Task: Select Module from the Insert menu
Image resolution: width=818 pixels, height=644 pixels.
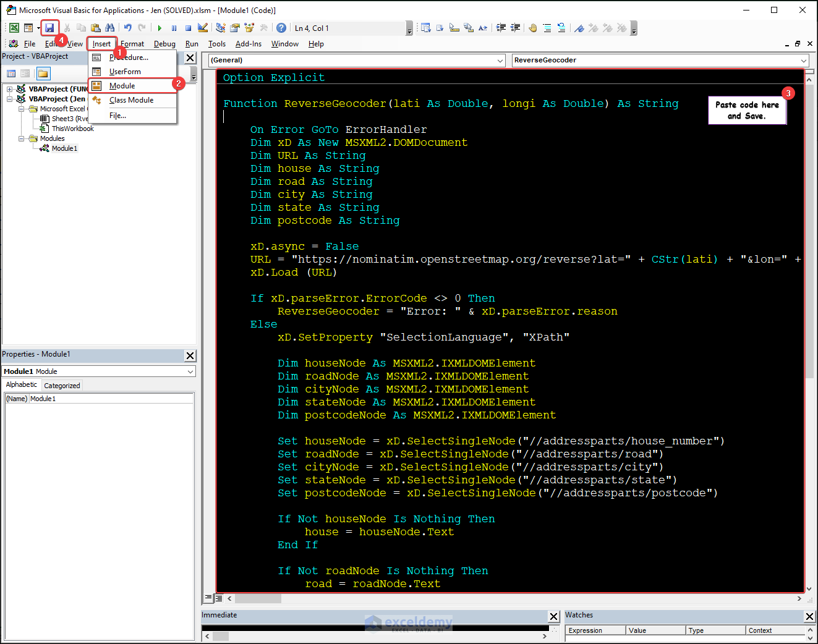Action: coord(122,86)
